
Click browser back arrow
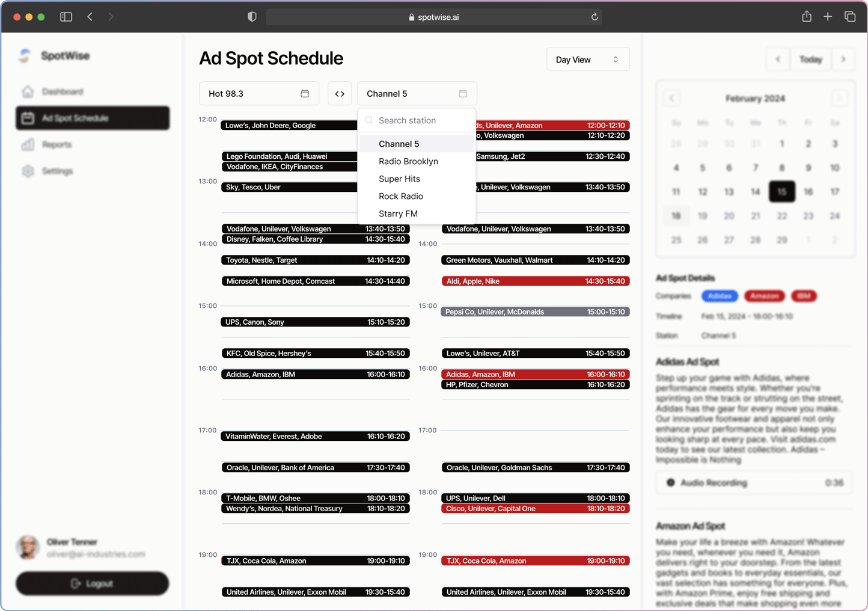(90, 17)
